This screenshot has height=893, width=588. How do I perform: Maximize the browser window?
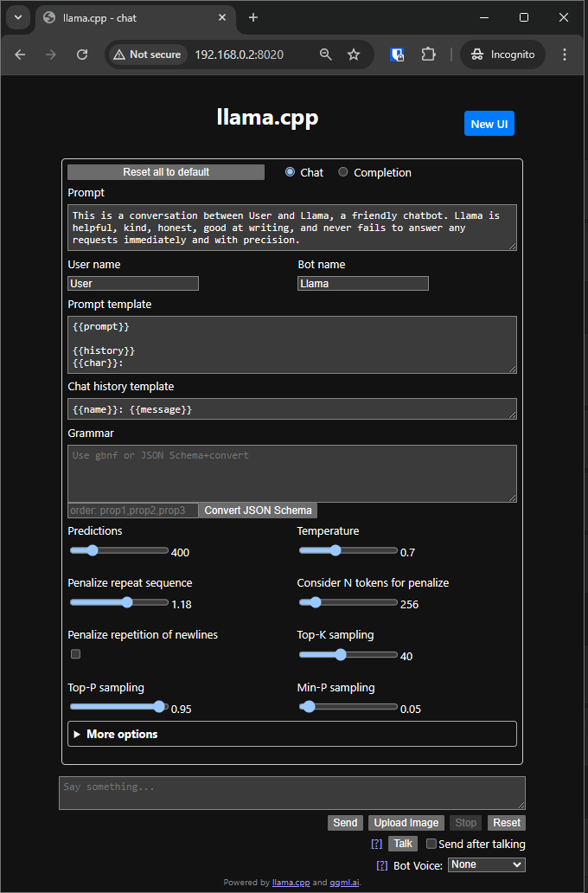click(524, 17)
